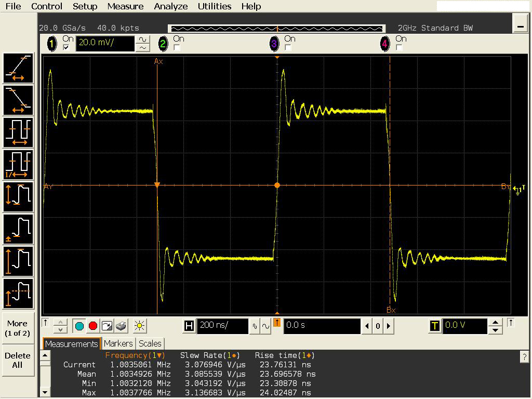The width and height of the screenshot is (532, 399).
Task: Click the Bx marker label on the graticule
Action: (x=391, y=310)
